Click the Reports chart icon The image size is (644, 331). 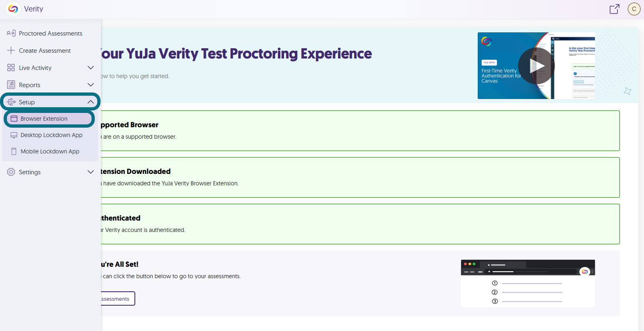(x=11, y=85)
